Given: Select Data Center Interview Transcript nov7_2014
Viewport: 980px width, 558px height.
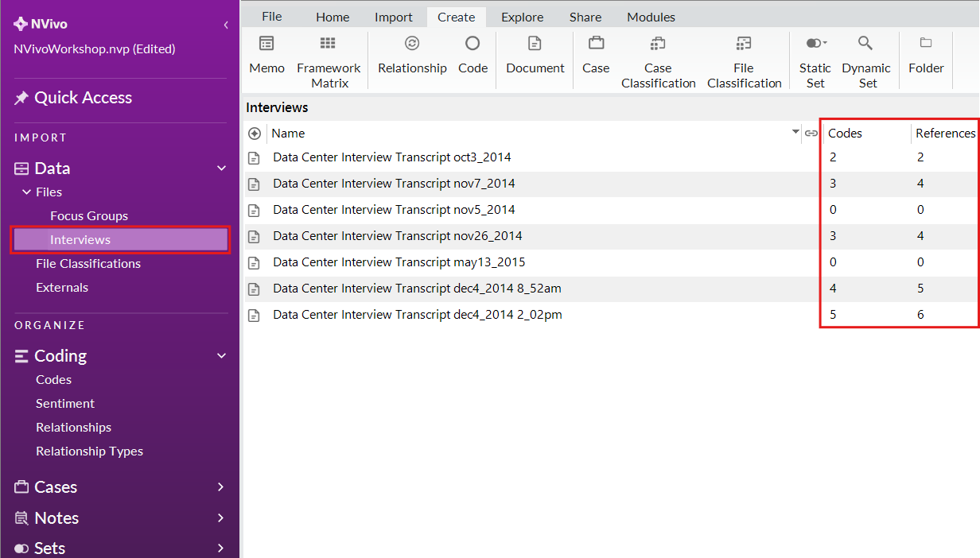Looking at the screenshot, I should [x=394, y=184].
